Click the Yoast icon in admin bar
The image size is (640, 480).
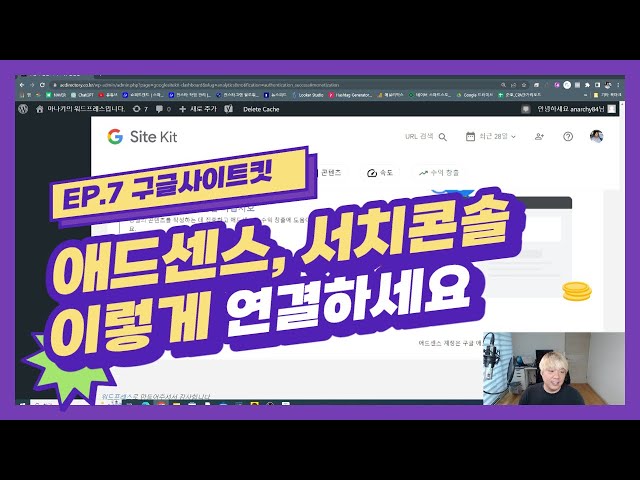click(229, 109)
